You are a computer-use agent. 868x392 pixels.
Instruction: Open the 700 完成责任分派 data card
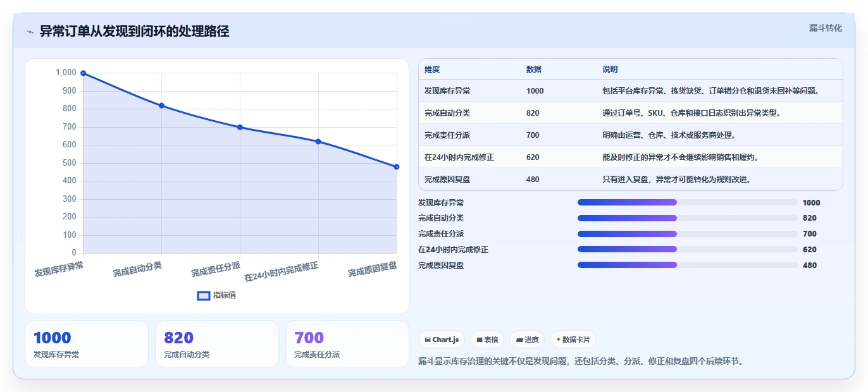coord(347,344)
